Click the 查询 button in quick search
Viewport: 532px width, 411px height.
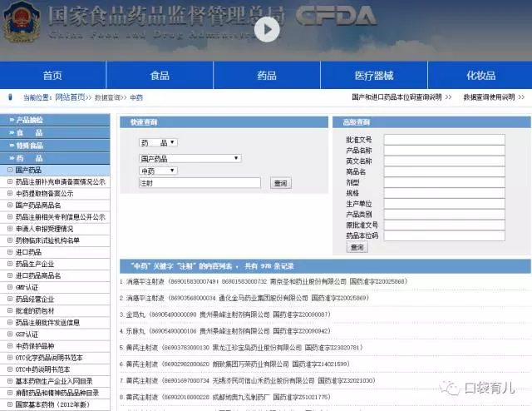pos(281,183)
